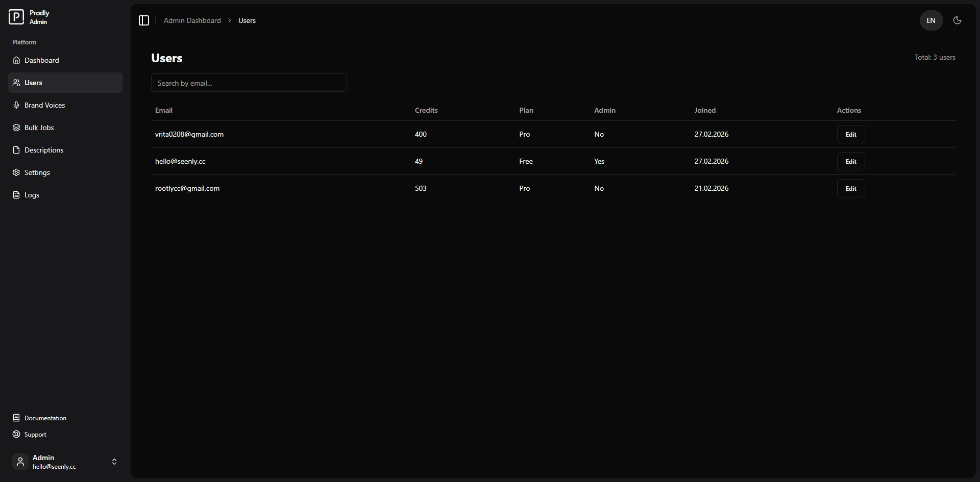Image resolution: width=980 pixels, height=482 pixels.
Task: Edit the user rootlycc@gmail.com
Action: pyautogui.click(x=850, y=188)
